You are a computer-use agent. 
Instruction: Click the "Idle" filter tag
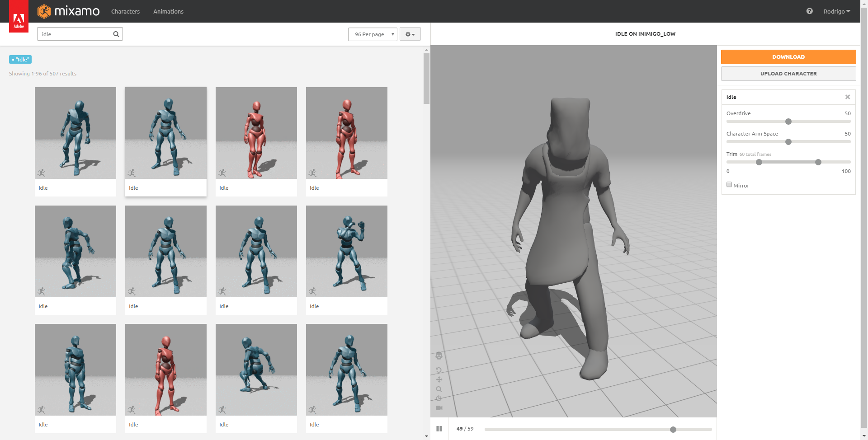click(20, 59)
